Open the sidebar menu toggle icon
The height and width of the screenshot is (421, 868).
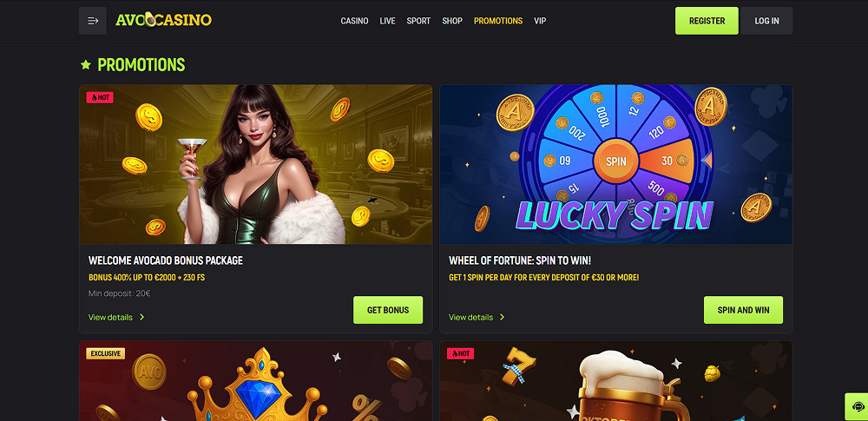click(x=93, y=21)
